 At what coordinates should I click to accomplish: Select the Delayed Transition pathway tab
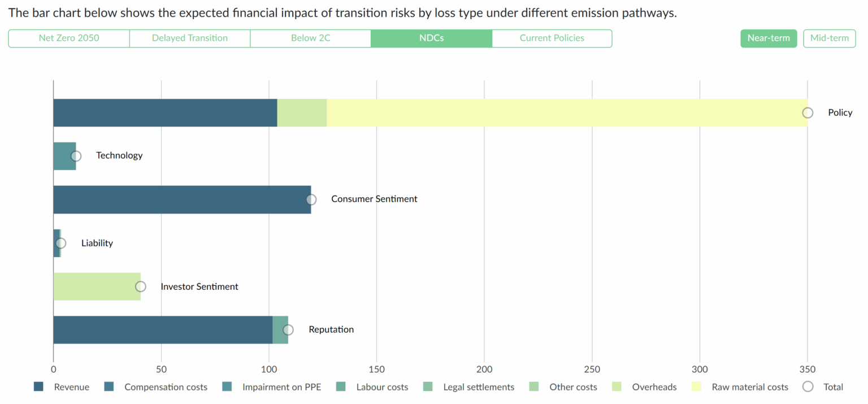click(190, 38)
